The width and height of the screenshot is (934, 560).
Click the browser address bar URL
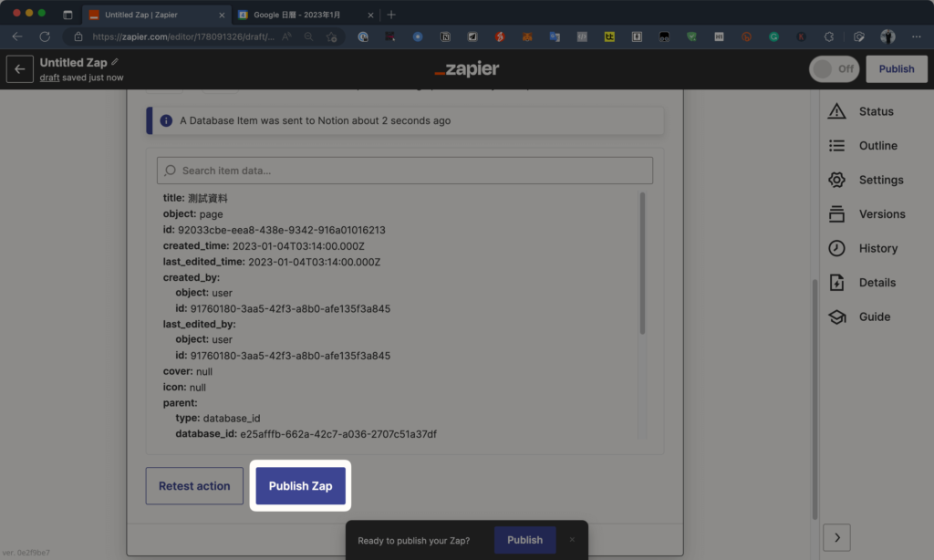pos(183,36)
